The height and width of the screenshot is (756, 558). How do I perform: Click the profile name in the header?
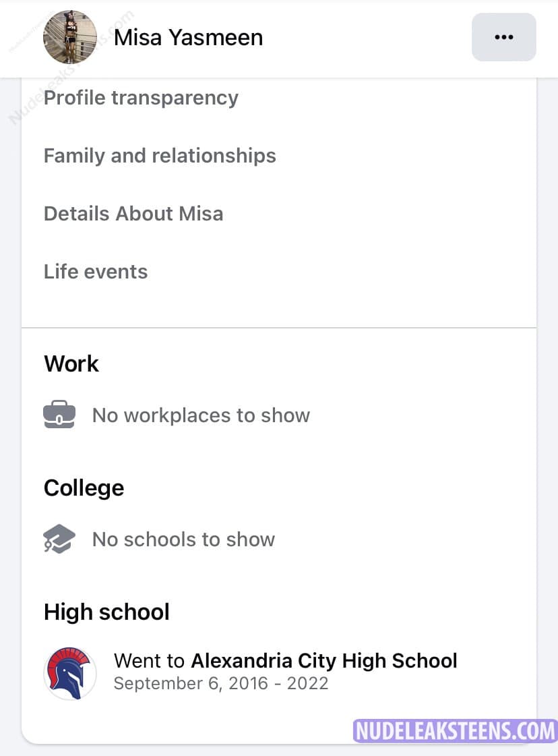coord(188,38)
